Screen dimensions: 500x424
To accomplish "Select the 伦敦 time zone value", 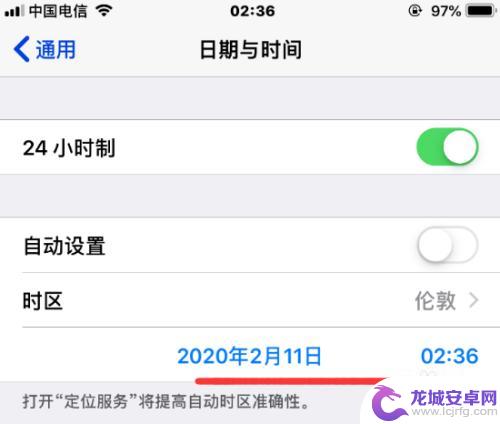I will click(435, 300).
